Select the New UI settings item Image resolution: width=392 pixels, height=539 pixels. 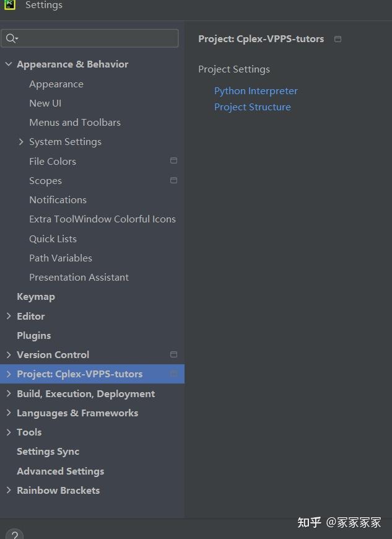coord(45,103)
